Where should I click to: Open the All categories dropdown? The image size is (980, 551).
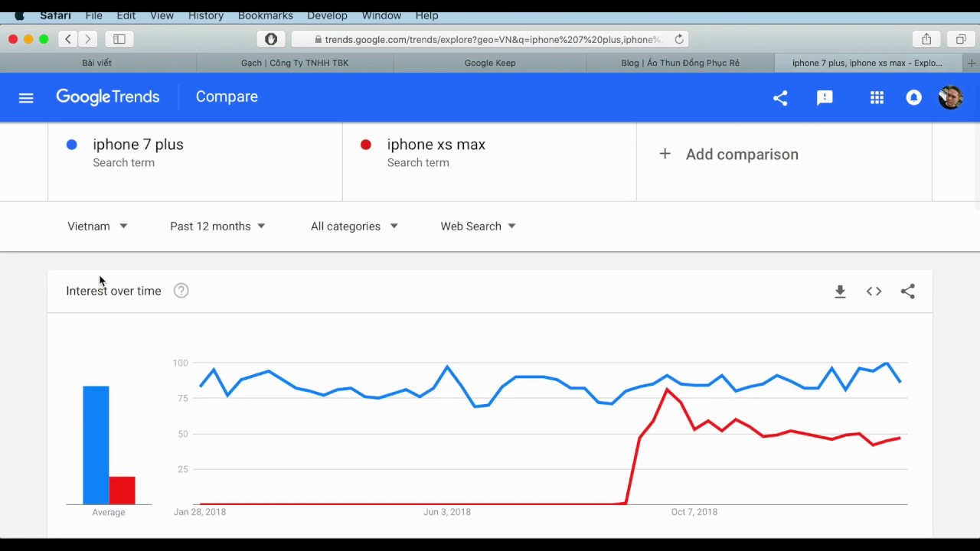pyautogui.click(x=354, y=227)
